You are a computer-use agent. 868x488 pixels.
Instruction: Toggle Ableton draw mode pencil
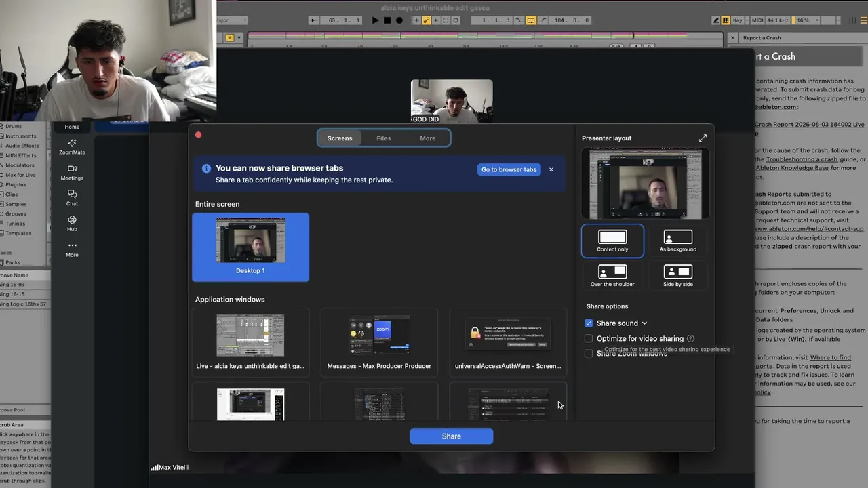click(716, 20)
